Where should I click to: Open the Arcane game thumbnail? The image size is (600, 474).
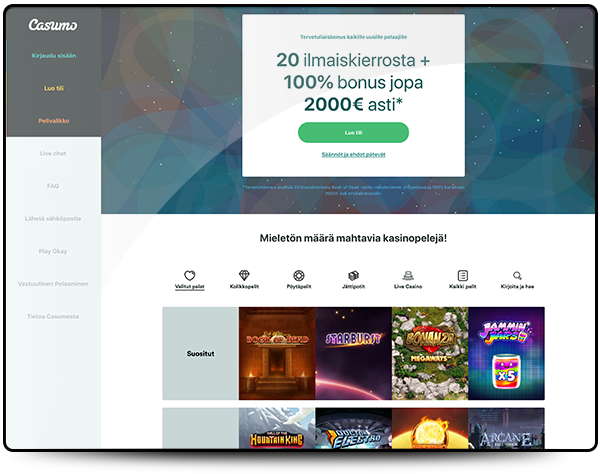506,428
